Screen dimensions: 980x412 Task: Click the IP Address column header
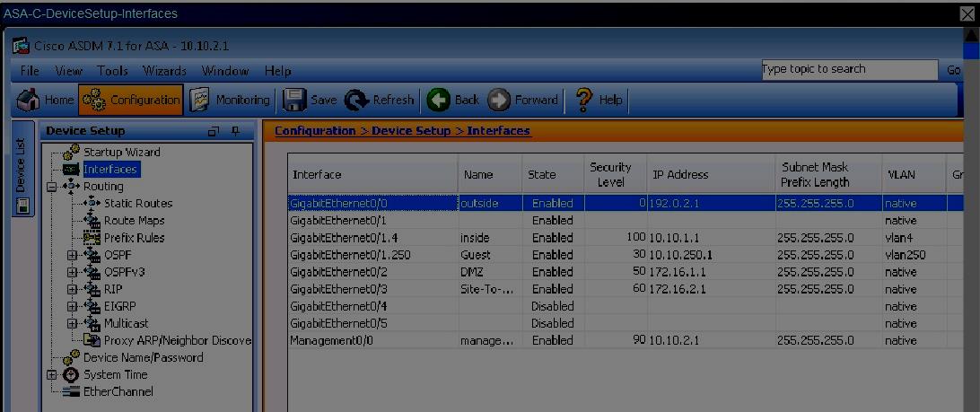pos(712,174)
